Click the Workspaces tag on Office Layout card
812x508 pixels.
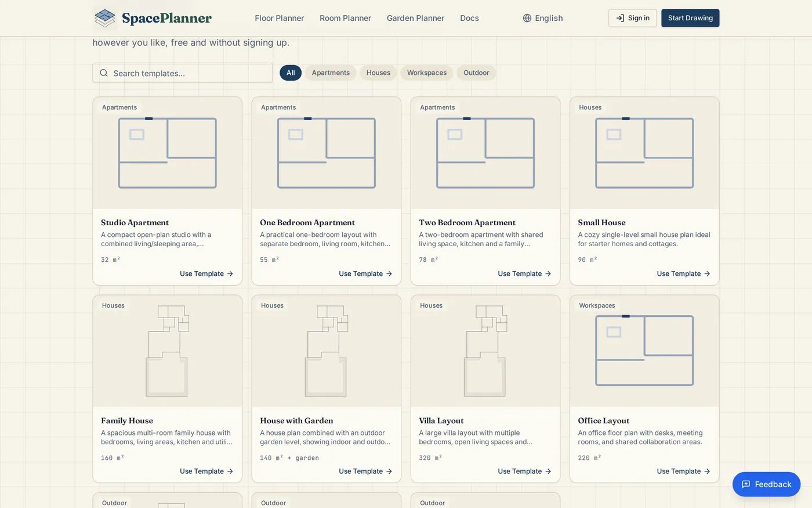[597, 305]
